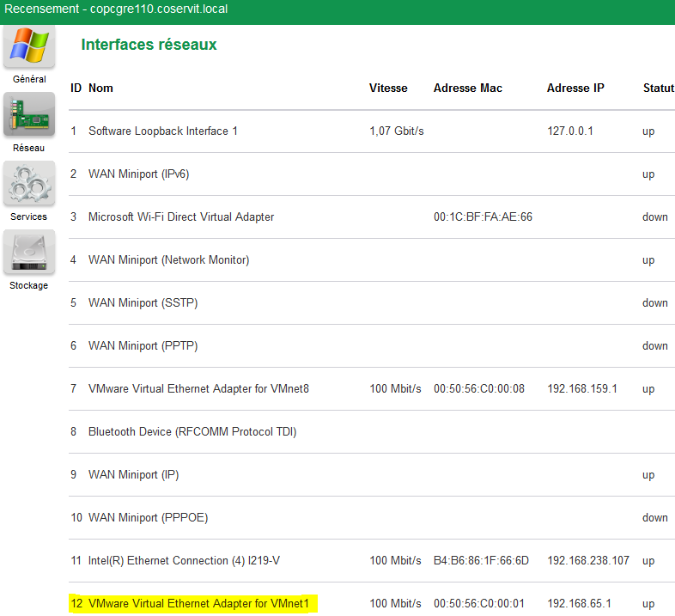Click the up status of Loopback row
Viewport: 675px width, 616px height.
[648, 131]
